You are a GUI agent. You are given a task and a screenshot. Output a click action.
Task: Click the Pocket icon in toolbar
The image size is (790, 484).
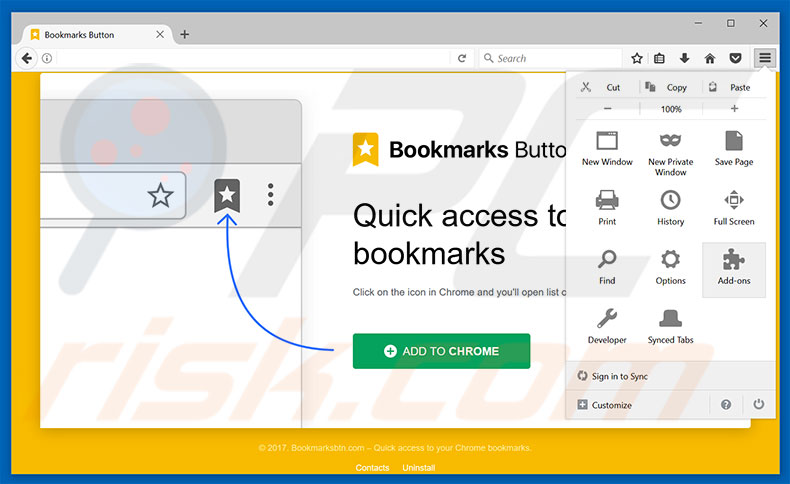coord(736,58)
